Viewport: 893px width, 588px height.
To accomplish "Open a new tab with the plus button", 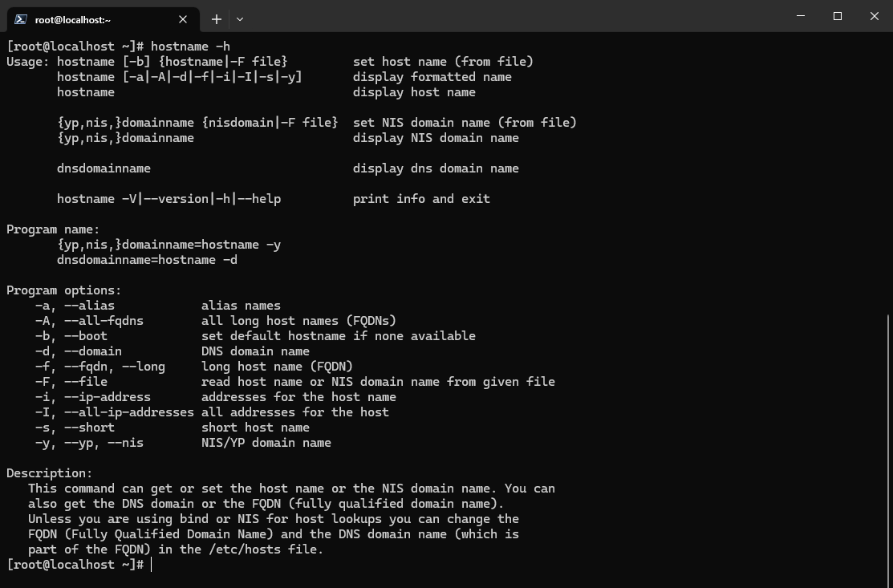I will [217, 19].
